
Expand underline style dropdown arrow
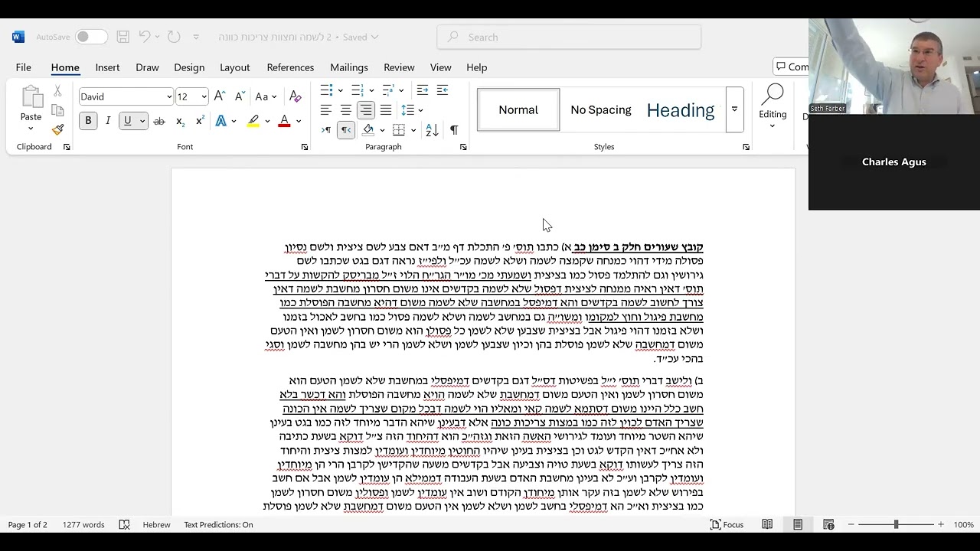[x=142, y=121]
